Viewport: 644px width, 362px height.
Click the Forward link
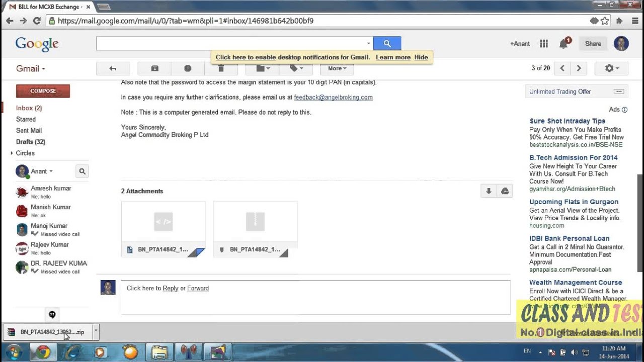pyautogui.click(x=198, y=288)
